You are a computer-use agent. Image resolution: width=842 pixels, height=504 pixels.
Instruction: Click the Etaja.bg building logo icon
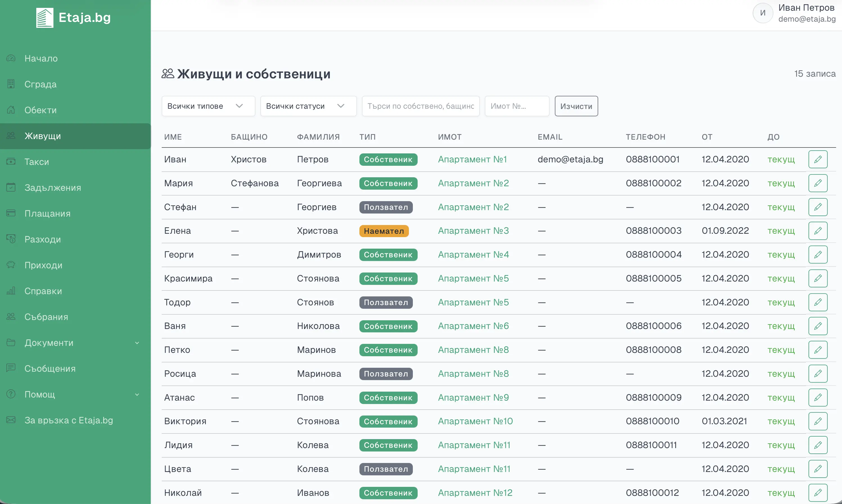click(44, 18)
